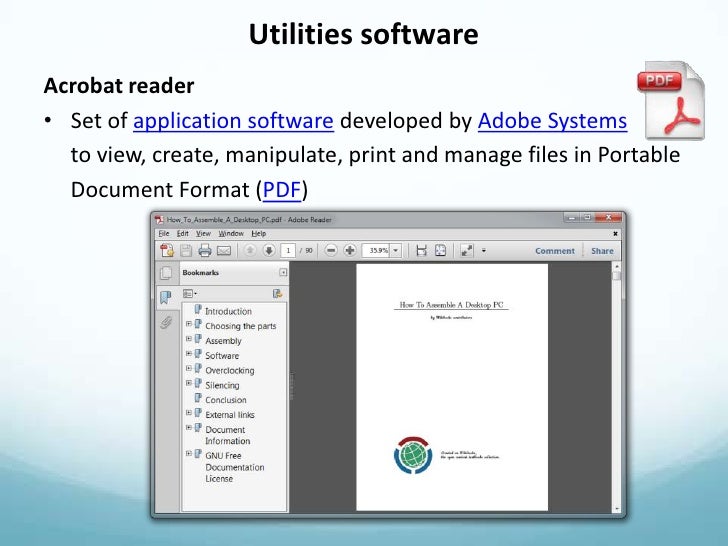The height and width of the screenshot is (546, 728).
Task: Click the Introduction bookmark icon
Action: coord(198,310)
